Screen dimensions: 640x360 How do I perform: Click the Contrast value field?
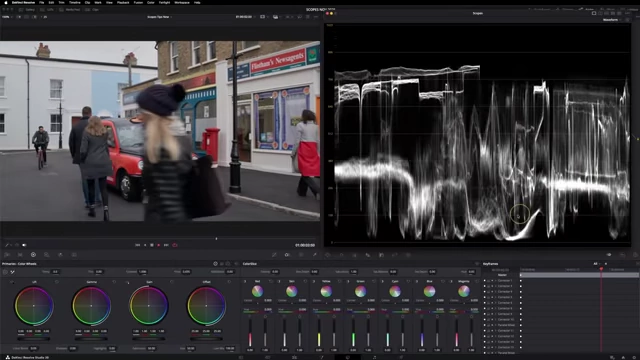142,271
